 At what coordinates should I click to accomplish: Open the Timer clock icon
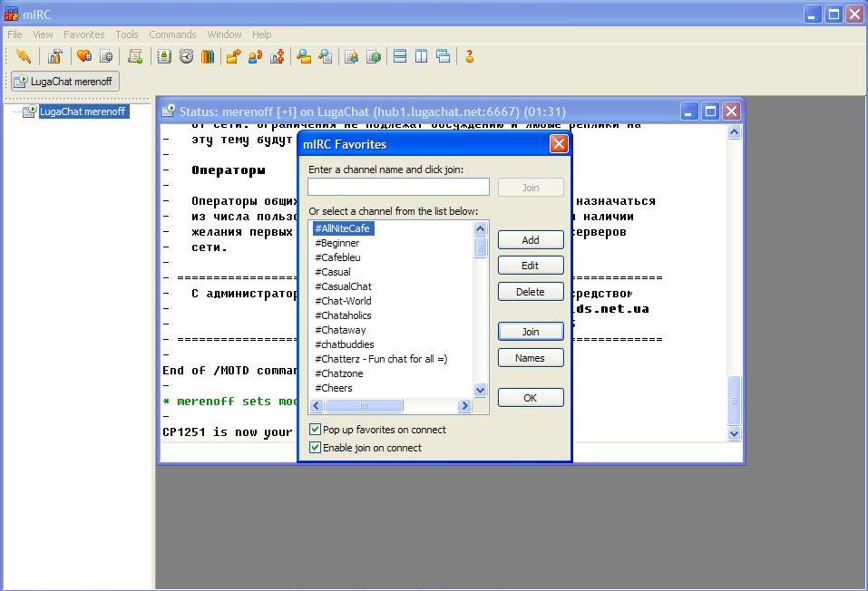(186, 56)
